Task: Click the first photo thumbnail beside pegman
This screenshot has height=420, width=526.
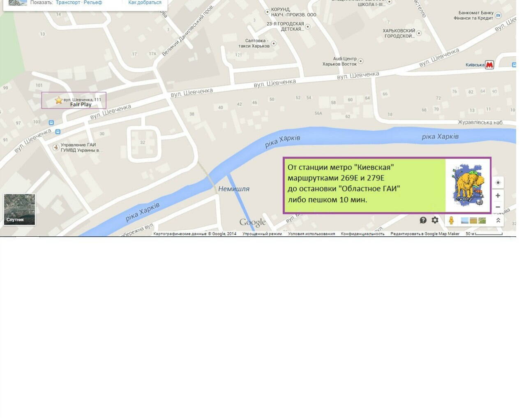Action: point(465,221)
